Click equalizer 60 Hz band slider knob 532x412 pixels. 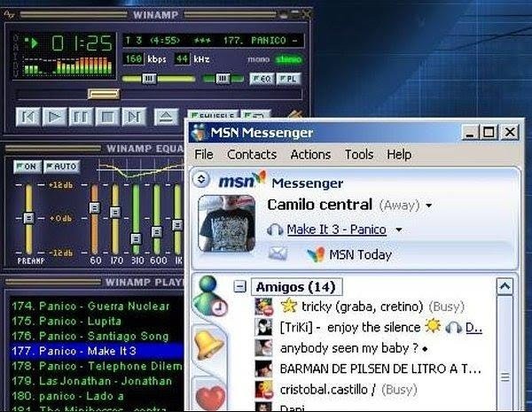(95, 207)
